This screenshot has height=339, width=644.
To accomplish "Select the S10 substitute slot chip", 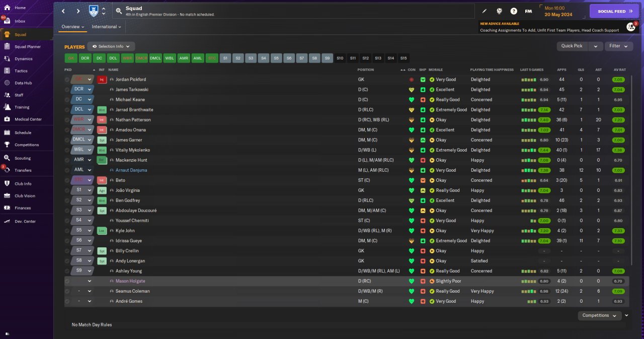I will [340, 58].
